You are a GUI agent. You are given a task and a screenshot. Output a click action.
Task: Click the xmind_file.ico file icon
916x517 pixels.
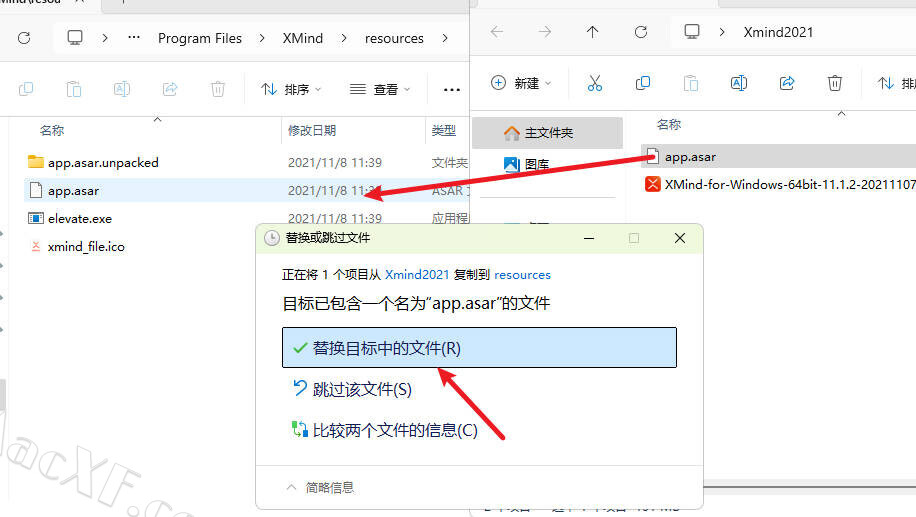pos(36,247)
